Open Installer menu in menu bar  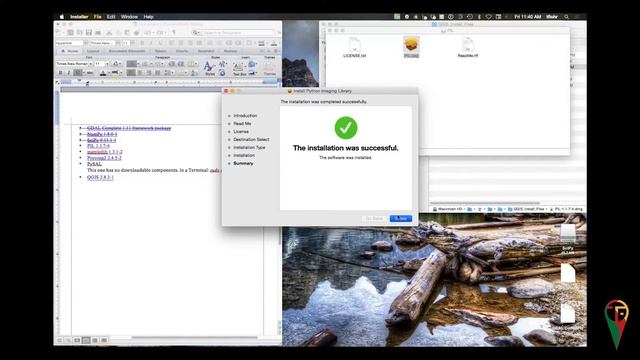click(x=79, y=17)
